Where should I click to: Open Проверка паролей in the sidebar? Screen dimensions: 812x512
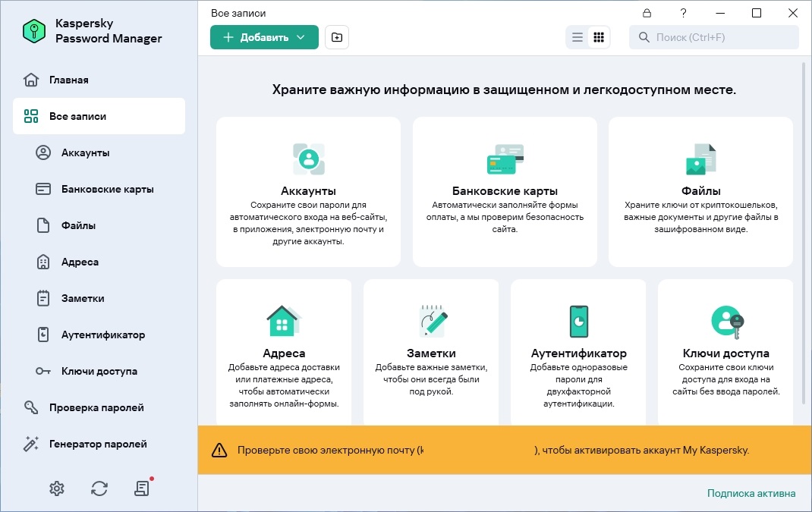(x=99, y=407)
